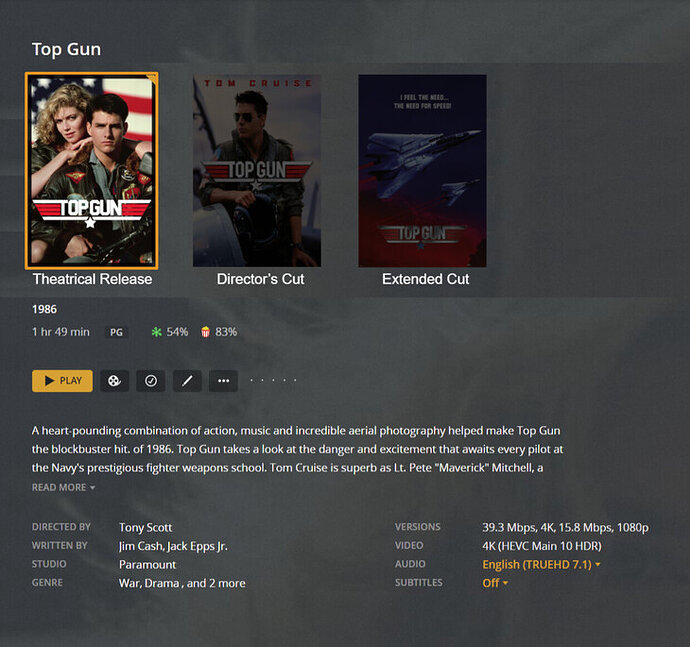
Task: Click the popcorn audience rating icon
Action: point(206,332)
